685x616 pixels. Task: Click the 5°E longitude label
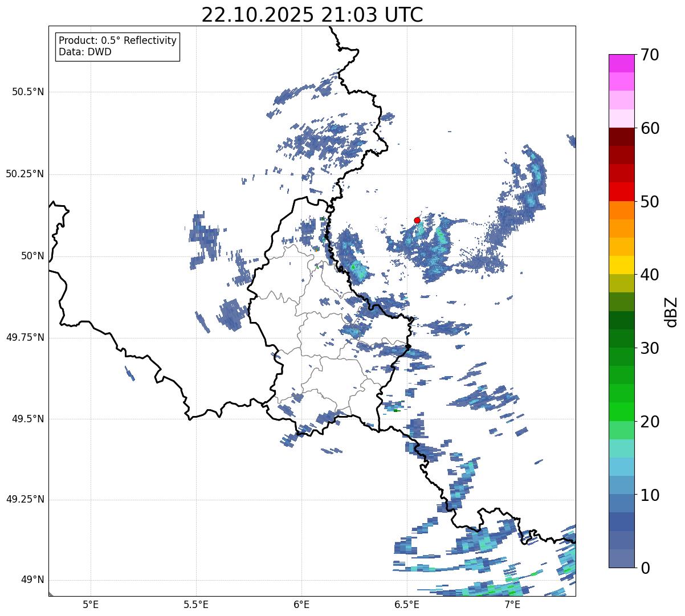click(91, 604)
